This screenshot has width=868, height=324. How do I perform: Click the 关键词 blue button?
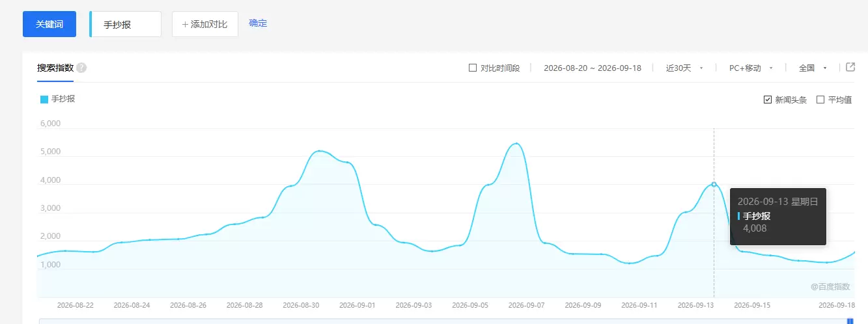click(49, 24)
